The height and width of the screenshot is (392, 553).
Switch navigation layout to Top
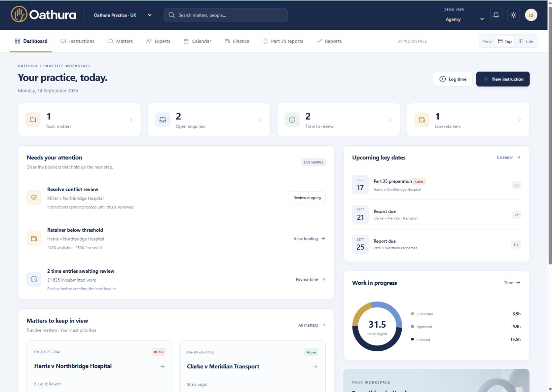tap(505, 41)
